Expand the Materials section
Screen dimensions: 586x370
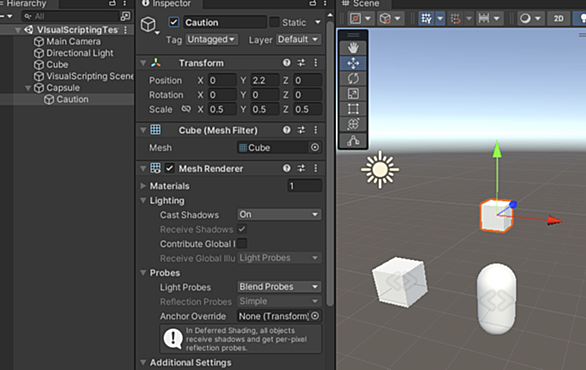pos(143,186)
